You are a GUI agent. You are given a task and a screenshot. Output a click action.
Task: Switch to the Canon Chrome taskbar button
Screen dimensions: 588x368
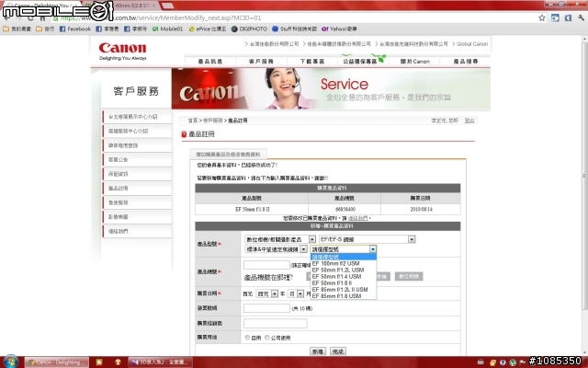coord(57,362)
